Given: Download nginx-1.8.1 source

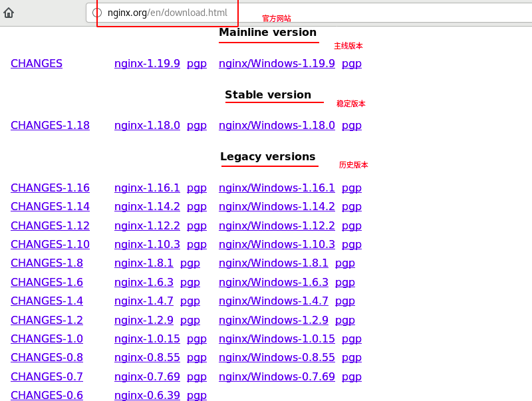Looking at the screenshot, I should [144, 263].
